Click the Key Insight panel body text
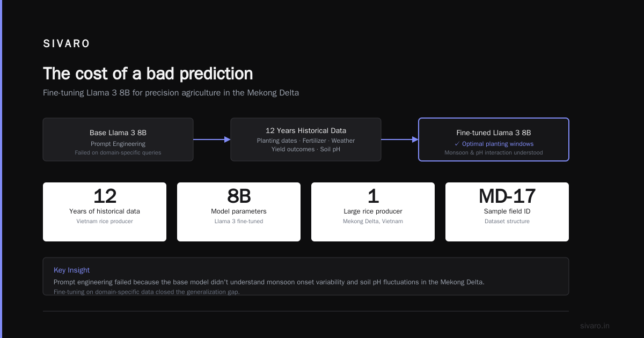 [x=269, y=282]
